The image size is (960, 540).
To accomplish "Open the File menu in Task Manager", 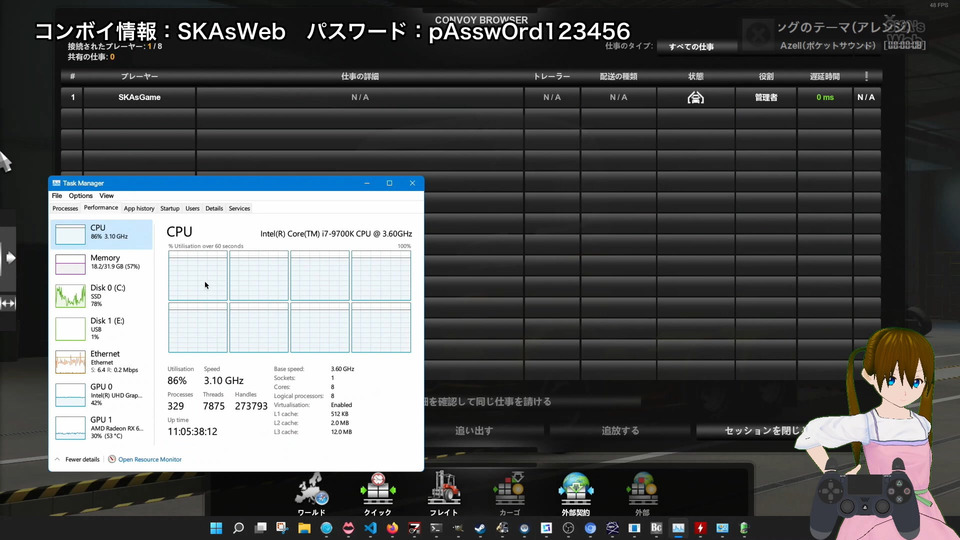I will (x=57, y=196).
